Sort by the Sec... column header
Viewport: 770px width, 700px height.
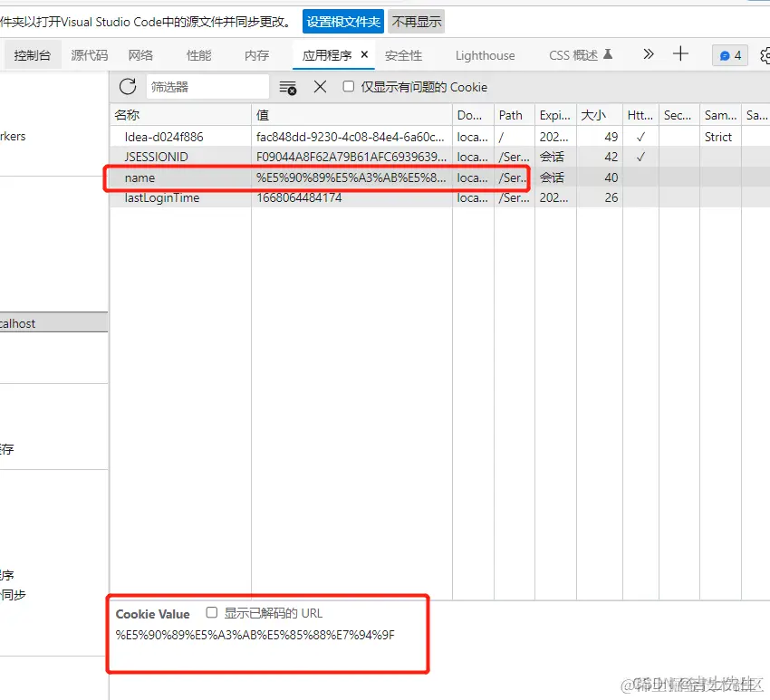[679, 115]
